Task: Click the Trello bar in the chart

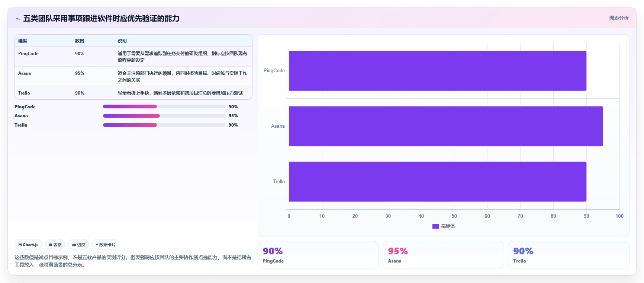Action: pos(438,182)
